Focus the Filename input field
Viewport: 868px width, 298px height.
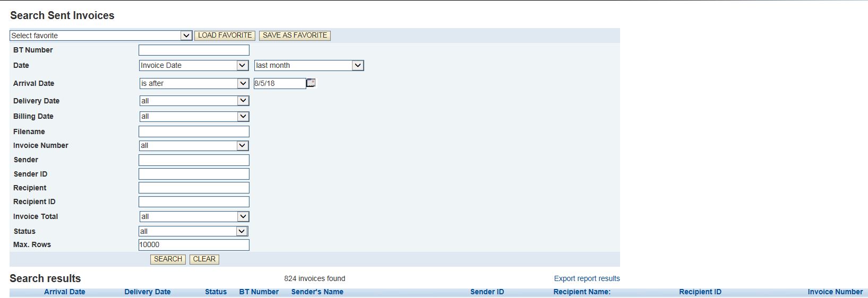tap(194, 132)
